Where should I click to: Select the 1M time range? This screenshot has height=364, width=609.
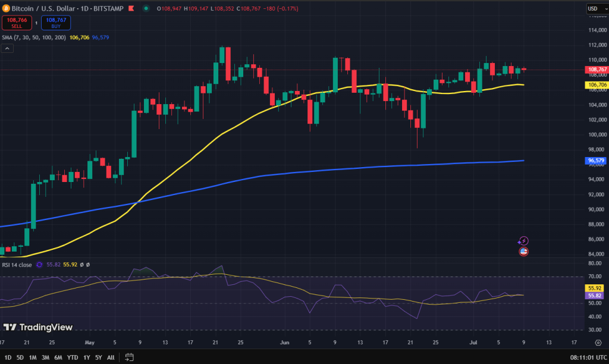[33, 357]
